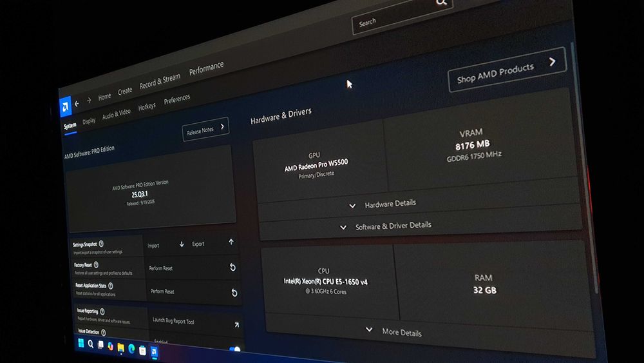Click the Launch Bug Report Tool arrow icon

pyautogui.click(x=236, y=325)
